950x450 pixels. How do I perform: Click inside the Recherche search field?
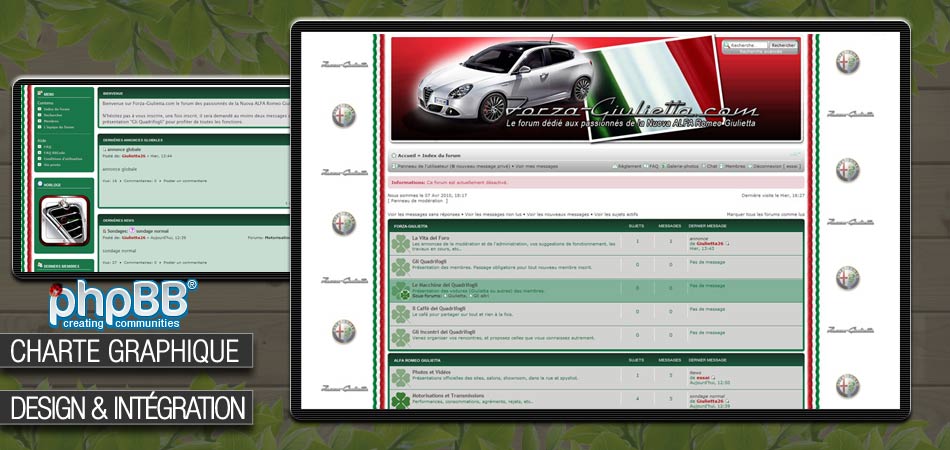(746, 45)
